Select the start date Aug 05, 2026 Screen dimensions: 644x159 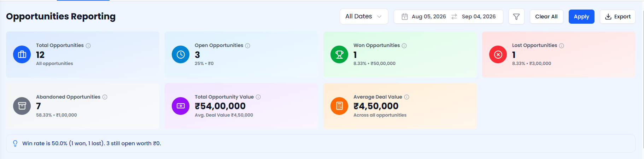coord(429,17)
